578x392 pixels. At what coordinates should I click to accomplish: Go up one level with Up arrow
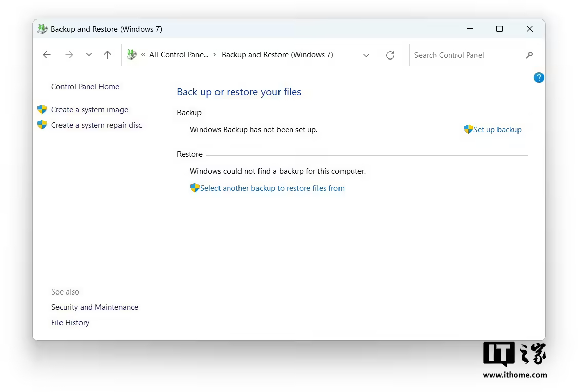(107, 55)
